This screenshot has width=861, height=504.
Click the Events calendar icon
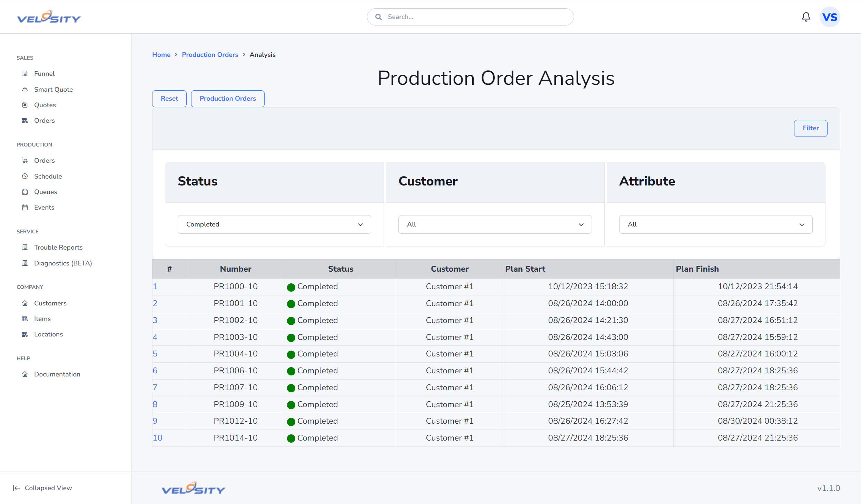tap(25, 207)
